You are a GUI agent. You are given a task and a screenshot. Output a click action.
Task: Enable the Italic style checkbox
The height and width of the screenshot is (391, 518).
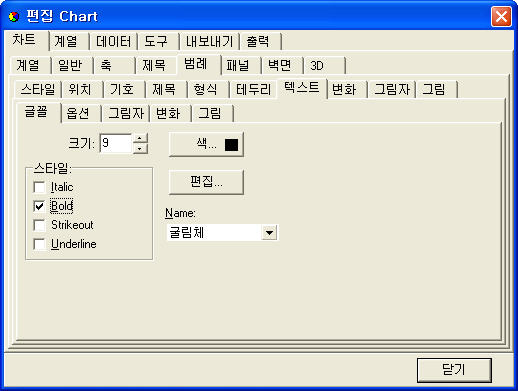(x=39, y=187)
